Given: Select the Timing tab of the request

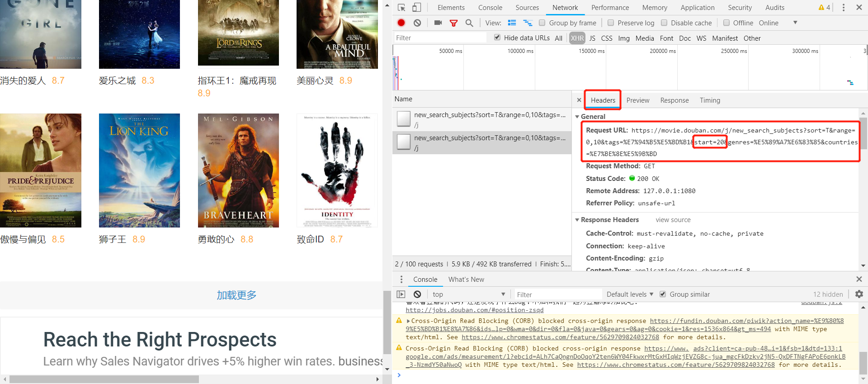Looking at the screenshot, I should (710, 100).
